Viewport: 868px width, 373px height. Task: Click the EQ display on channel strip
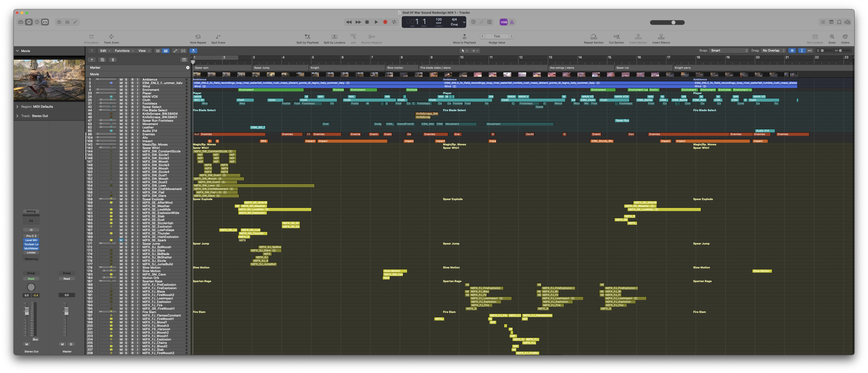pyautogui.click(x=31, y=221)
